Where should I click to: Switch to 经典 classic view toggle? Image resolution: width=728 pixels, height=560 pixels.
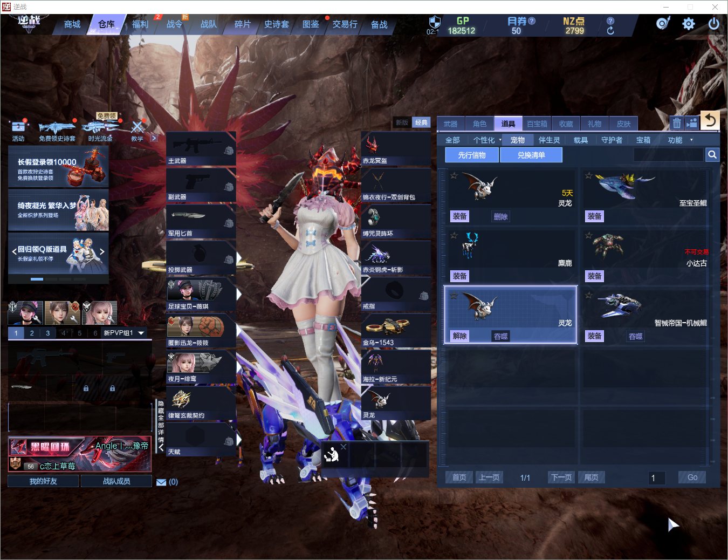pos(421,122)
